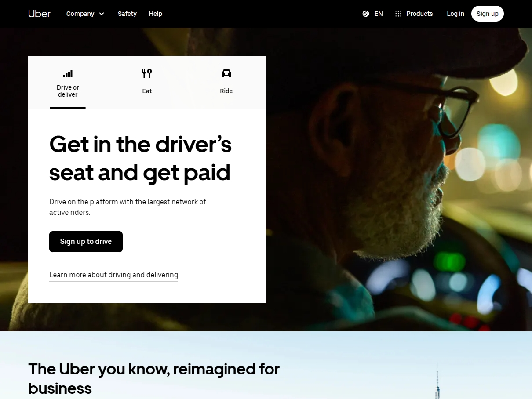Click the Sign up to drive button
This screenshot has height=399, width=532.
coord(86,242)
